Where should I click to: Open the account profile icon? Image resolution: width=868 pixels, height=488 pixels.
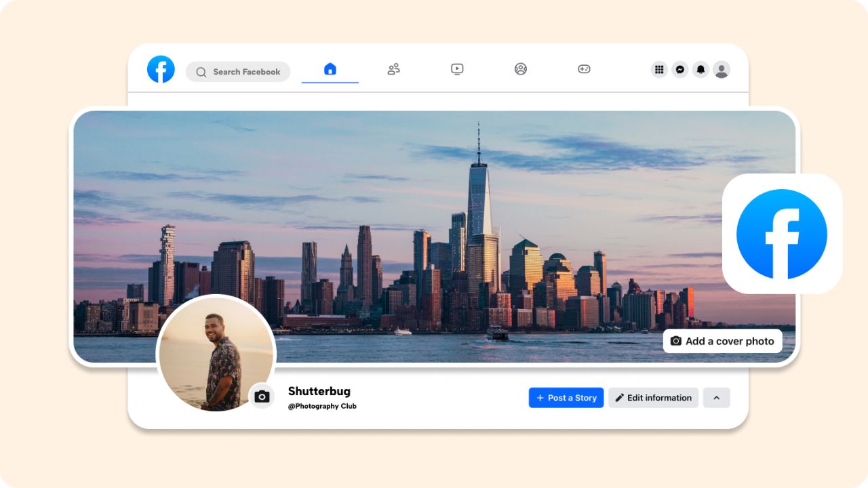722,69
